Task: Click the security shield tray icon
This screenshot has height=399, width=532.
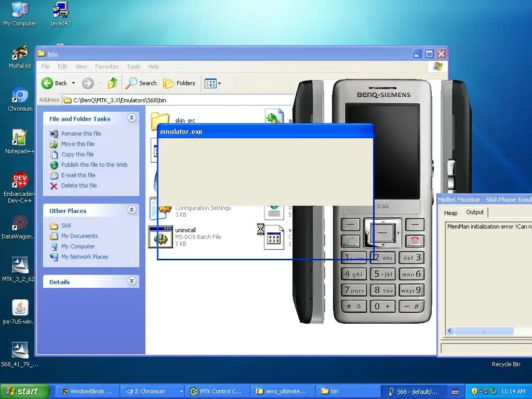Action: tap(474, 391)
